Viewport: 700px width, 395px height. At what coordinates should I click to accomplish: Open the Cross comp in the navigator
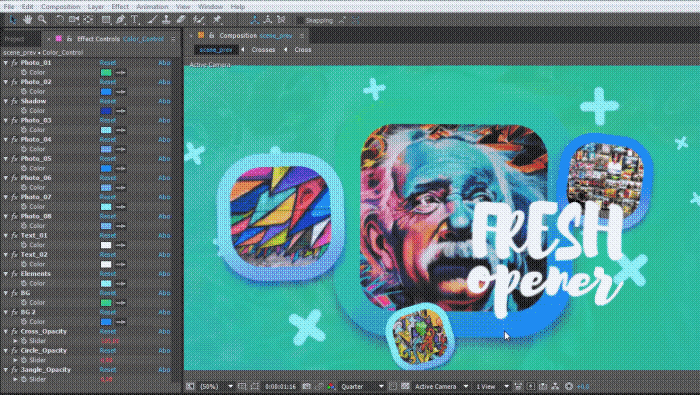coord(303,50)
